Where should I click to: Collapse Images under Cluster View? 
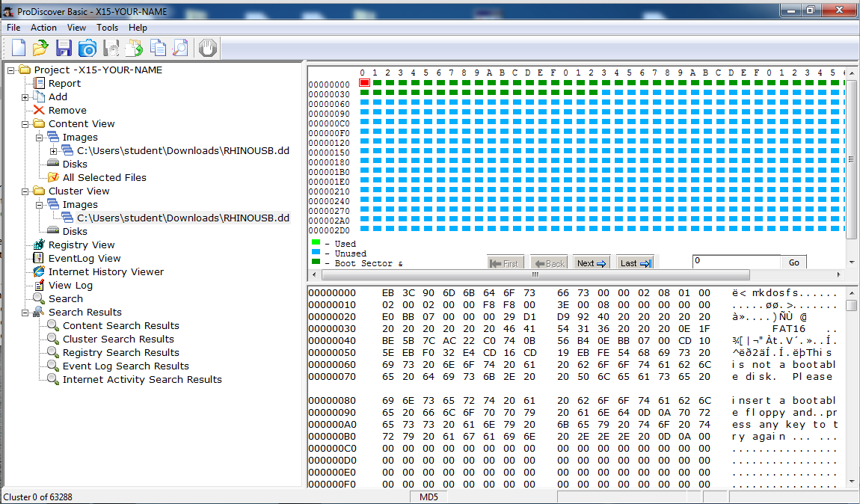39,205
